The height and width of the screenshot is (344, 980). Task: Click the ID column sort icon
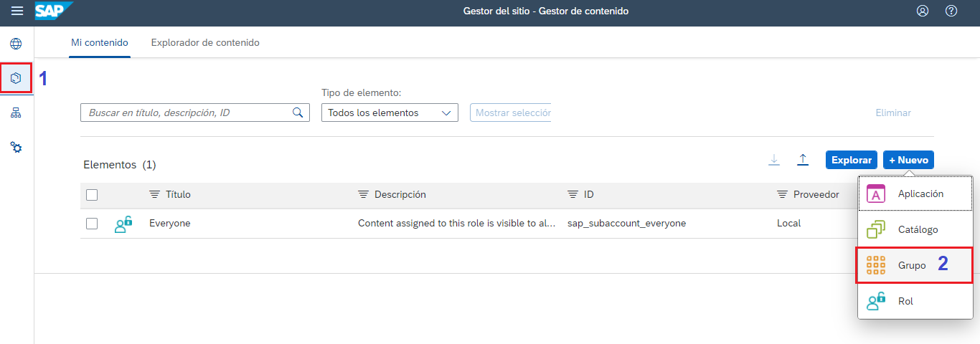[x=573, y=194]
